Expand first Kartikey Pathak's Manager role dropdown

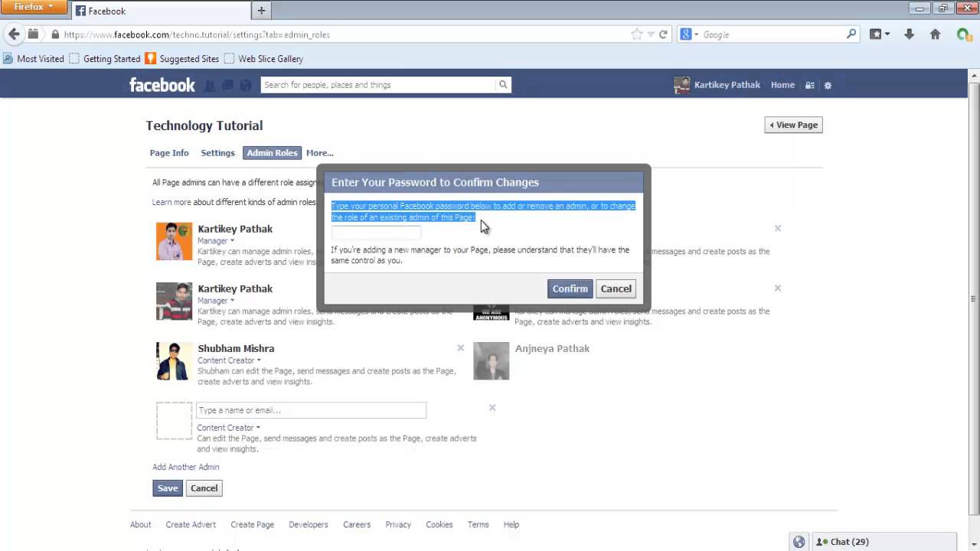click(x=216, y=241)
